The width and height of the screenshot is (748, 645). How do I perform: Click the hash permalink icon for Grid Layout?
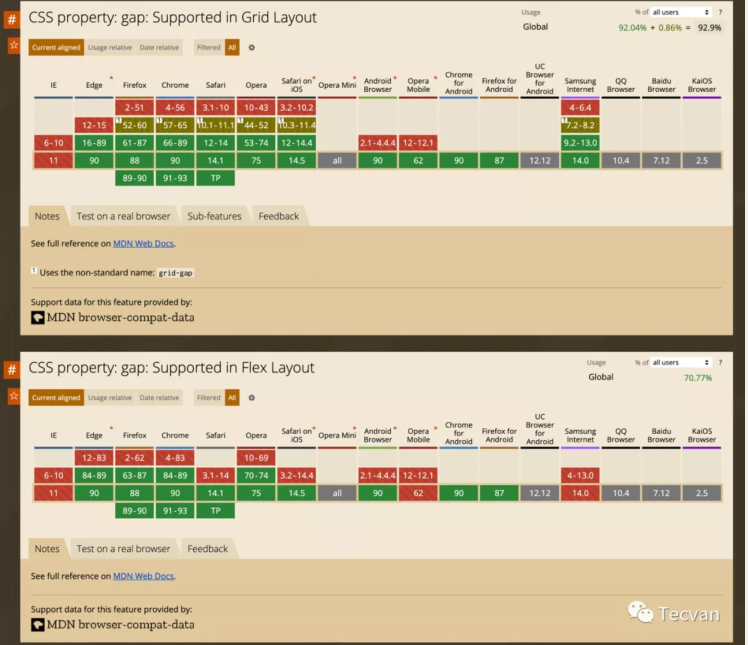coord(13,18)
